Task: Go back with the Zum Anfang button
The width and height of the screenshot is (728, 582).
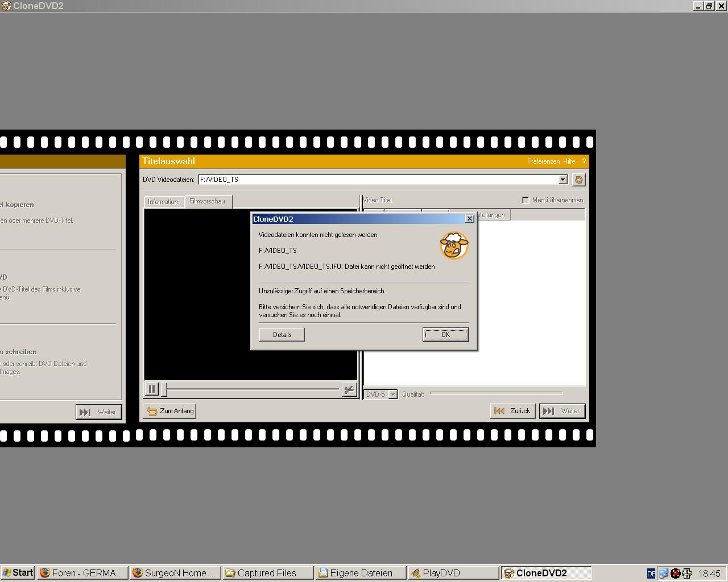Action: [x=170, y=411]
